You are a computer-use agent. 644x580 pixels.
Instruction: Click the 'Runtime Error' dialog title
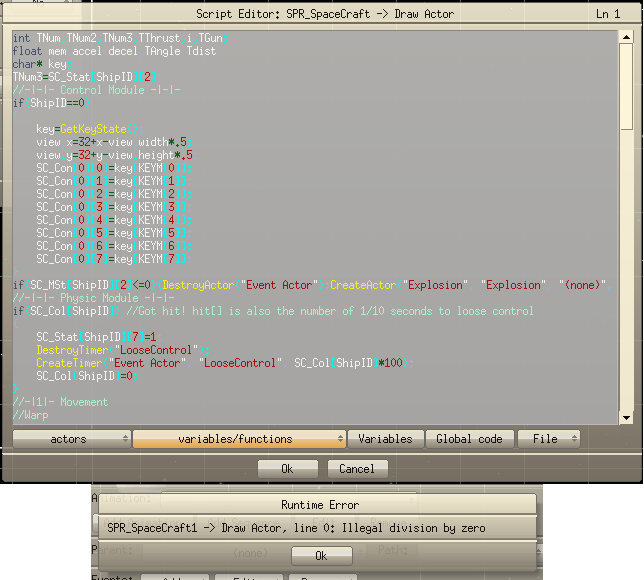[320, 505]
